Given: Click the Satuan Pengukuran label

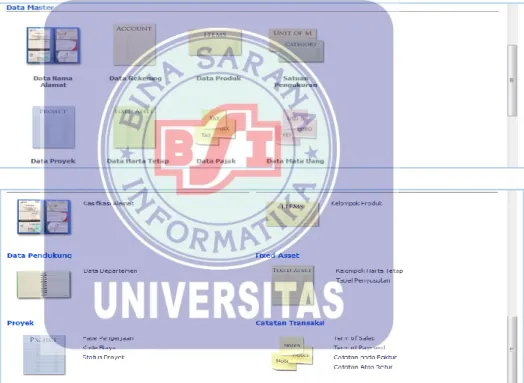Looking at the screenshot, I should pos(296,82).
